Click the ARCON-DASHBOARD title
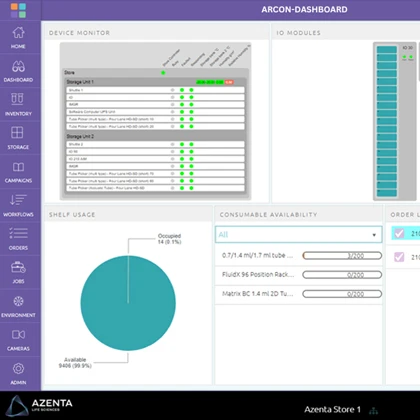The width and height of the screenshot is (420, 420). (x=304, y=10)
